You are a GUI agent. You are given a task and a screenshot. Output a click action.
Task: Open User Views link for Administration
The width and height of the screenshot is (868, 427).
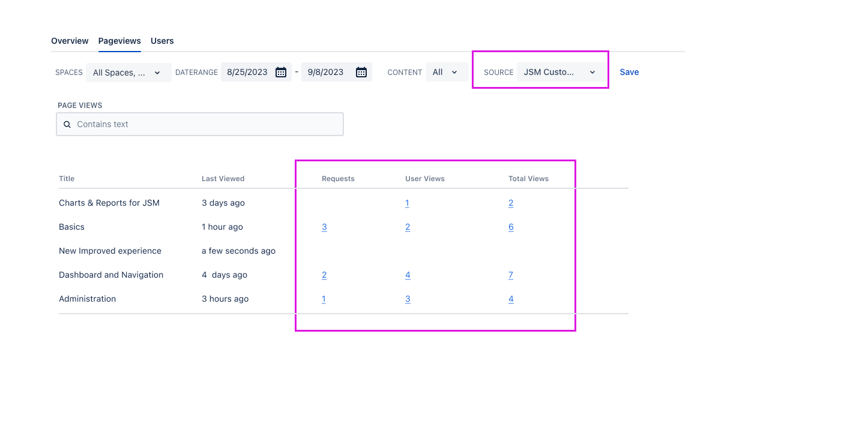point(408,299)
